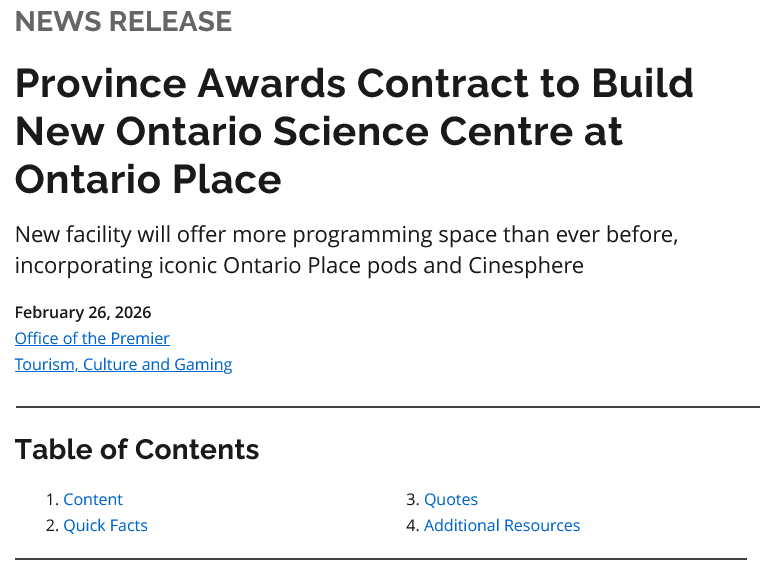
Task: Click list number 2 beside Quick Facts
Action: click(51, 525)
